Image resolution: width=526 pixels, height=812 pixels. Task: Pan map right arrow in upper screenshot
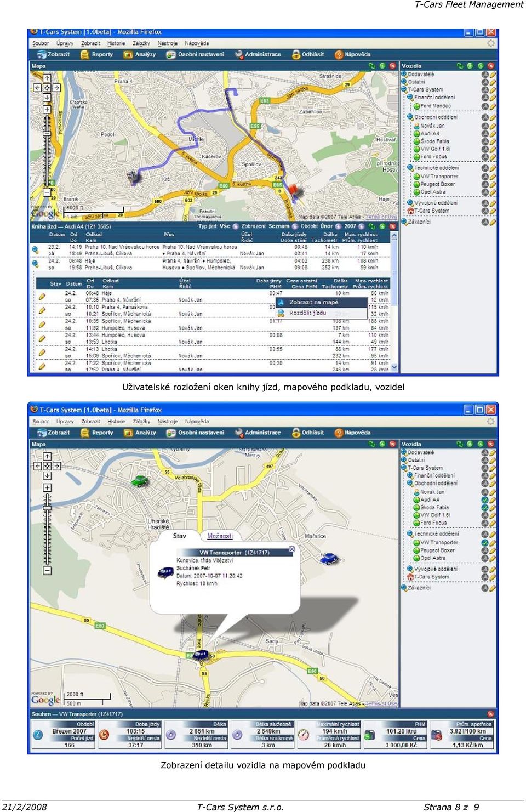click(x=56, y=88)
